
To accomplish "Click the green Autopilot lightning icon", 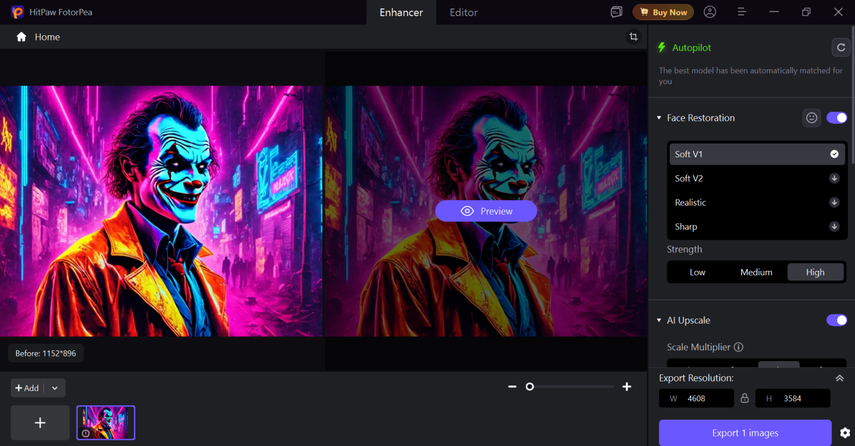I will pos(661,47).
